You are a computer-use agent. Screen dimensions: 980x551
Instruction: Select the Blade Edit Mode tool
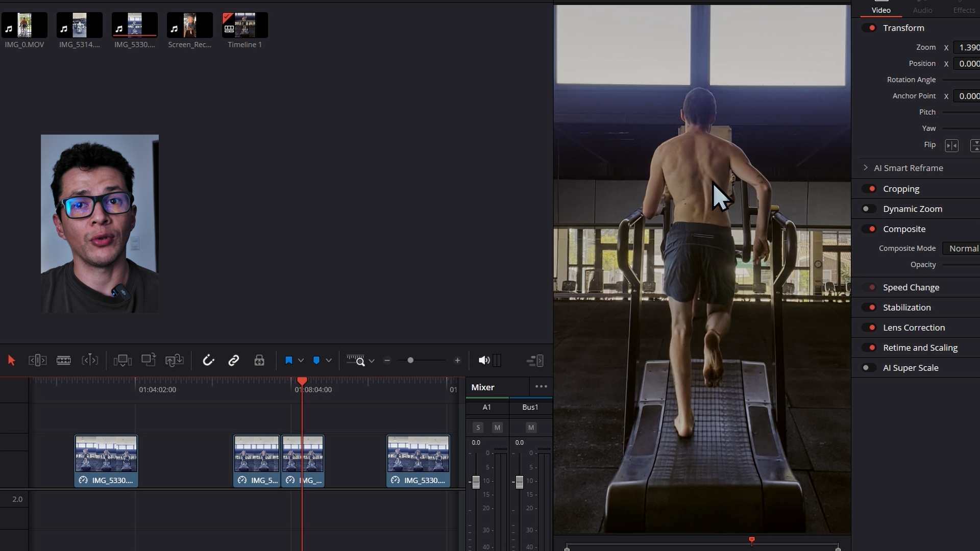[x=63, y=361]
